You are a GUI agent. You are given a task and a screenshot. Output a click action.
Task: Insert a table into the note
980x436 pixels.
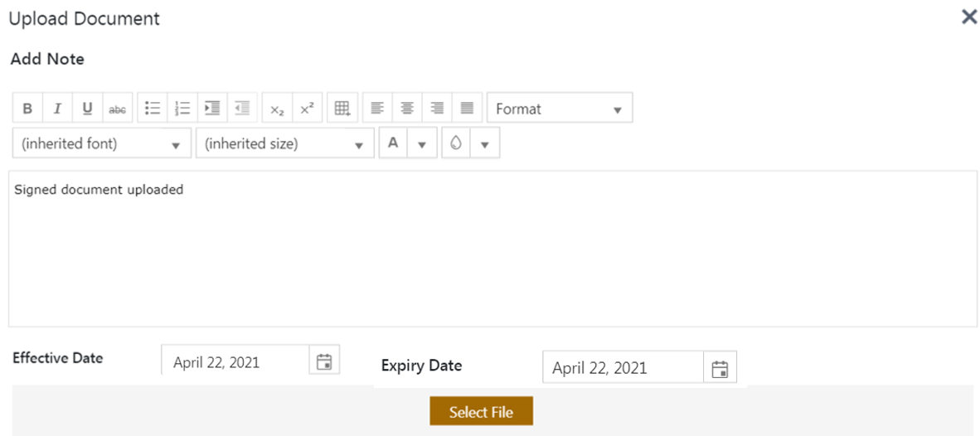(x=342, y=109)
